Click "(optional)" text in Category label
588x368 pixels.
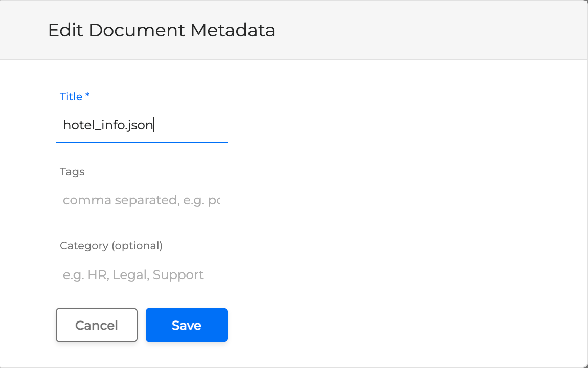coord(137,246)
